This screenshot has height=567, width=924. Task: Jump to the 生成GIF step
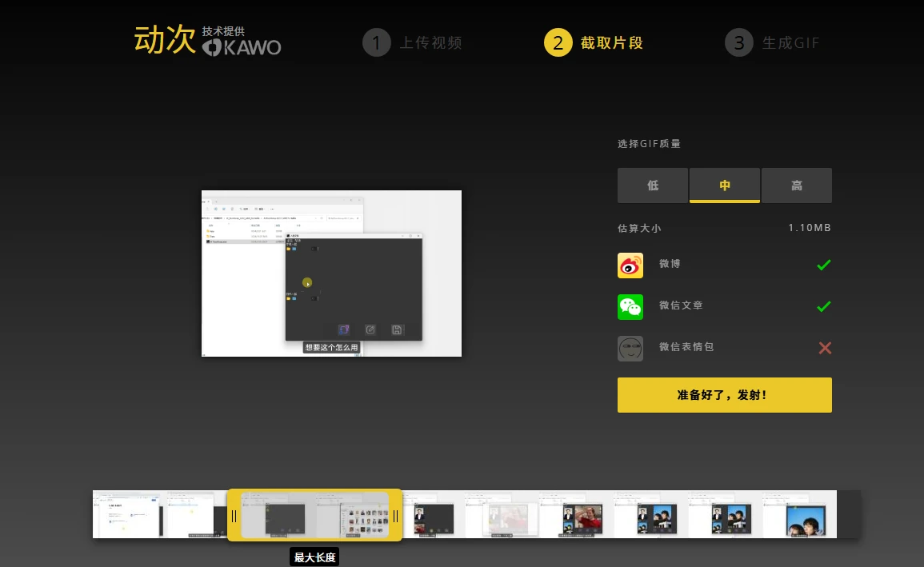coord(790,43)
